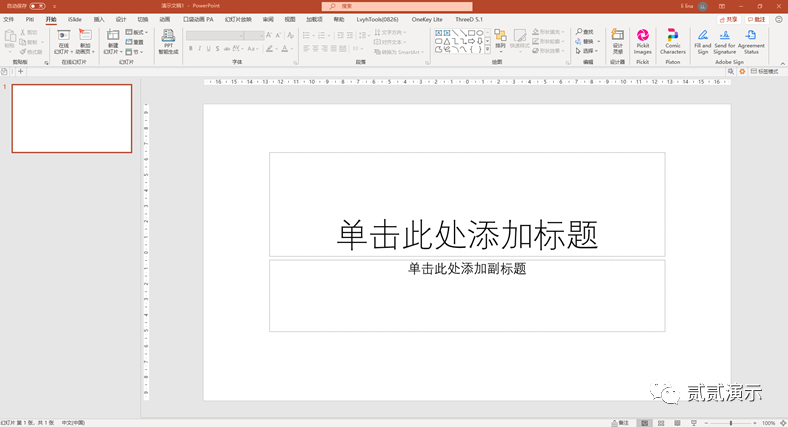Click the zoom in plus button
This screenshot has width=788, height=427.
click(755, 423)
